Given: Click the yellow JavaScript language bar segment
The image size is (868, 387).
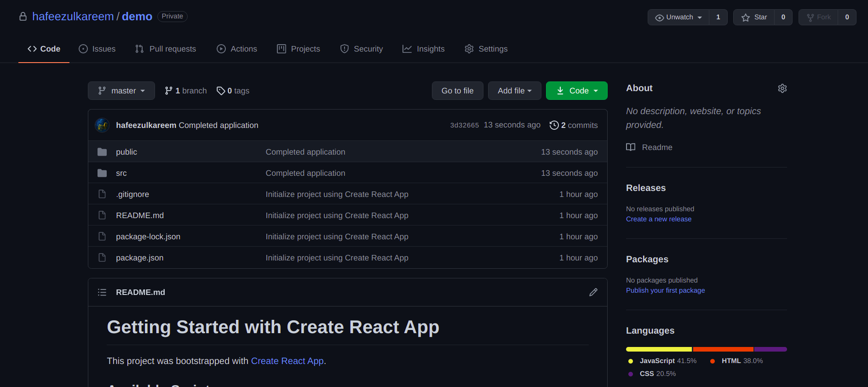Looking at the screenshot, I should coord(659,349).
